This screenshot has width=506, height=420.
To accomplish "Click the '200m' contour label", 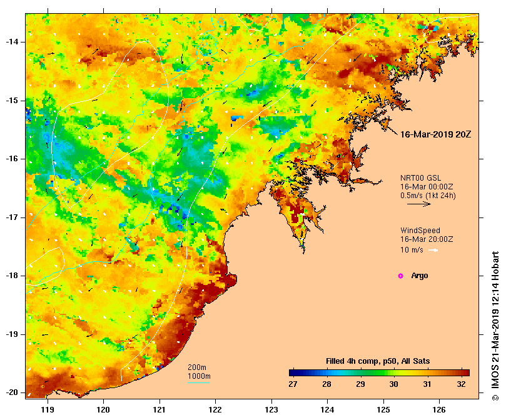I will (x=197, y=367).
